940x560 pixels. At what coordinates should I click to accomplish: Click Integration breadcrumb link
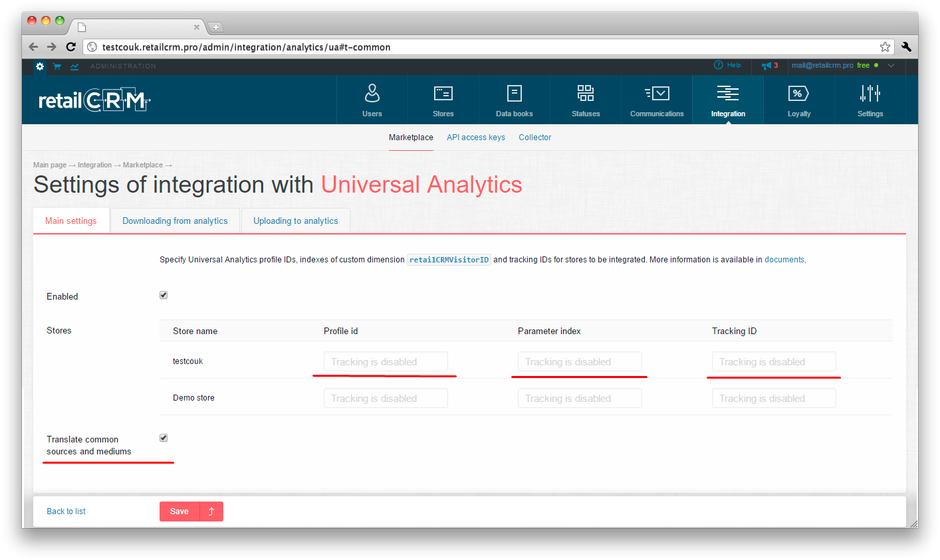(94, 165)
